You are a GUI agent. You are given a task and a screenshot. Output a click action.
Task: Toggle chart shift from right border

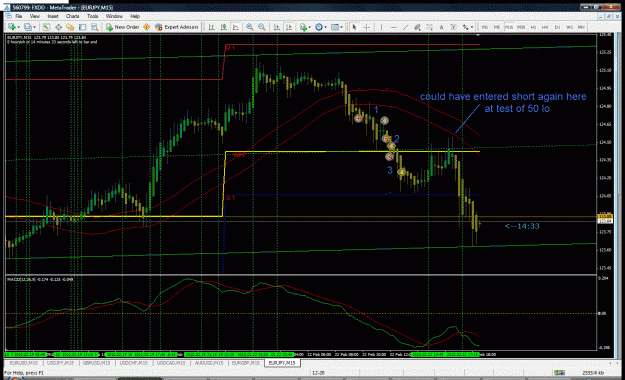pos(289,27)
